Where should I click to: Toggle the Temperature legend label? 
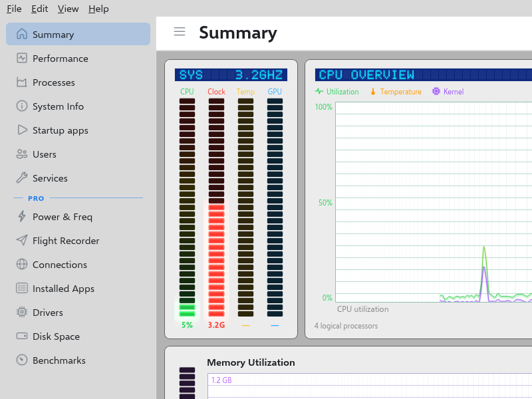pos(401,92)
